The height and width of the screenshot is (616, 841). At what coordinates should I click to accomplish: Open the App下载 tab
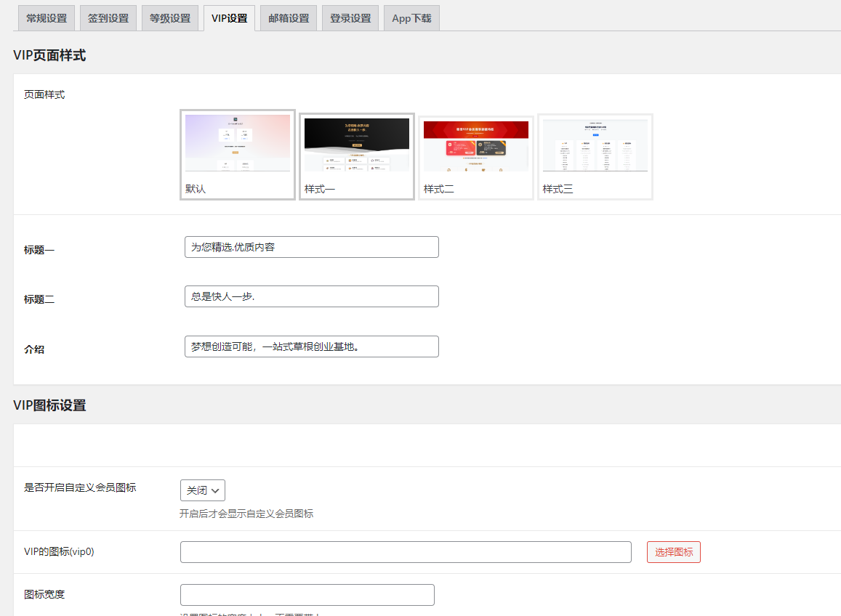point(411,19)
